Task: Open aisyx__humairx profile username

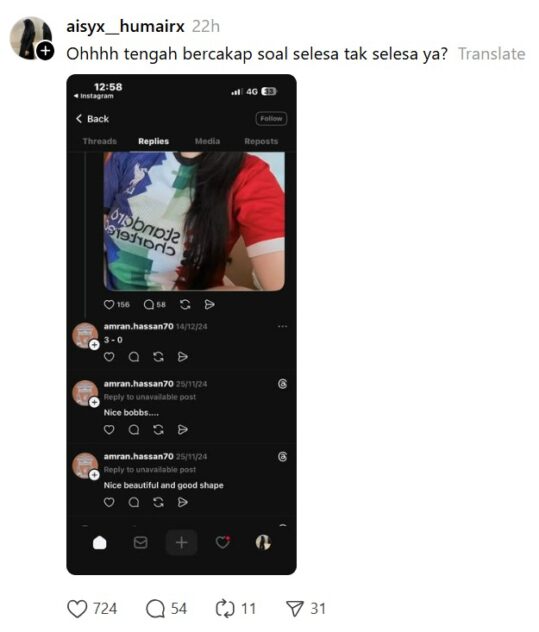Action: (x=125, y=27)
